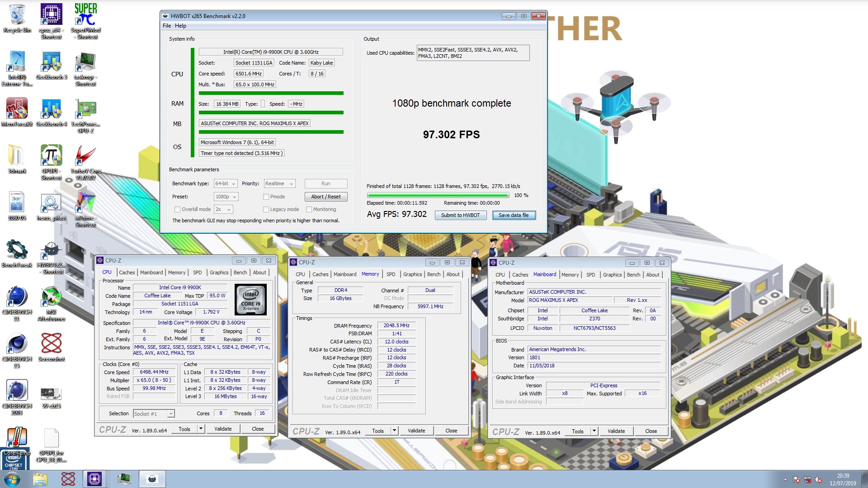Expand Tools arrow in right CPU-Z window
Image resolution: width=868 pixels, height=488 pixels.
594,431
